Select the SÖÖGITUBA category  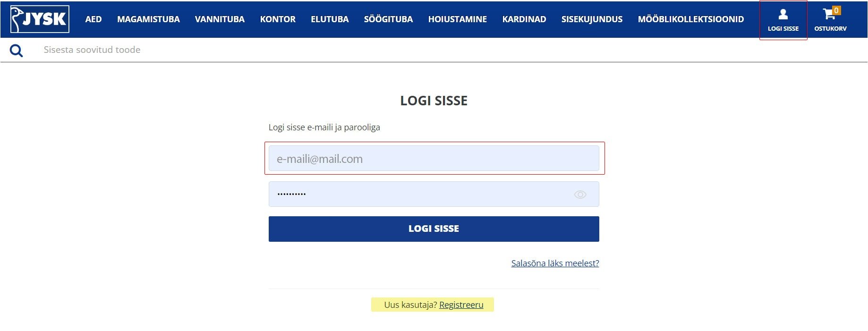(388, 19)
